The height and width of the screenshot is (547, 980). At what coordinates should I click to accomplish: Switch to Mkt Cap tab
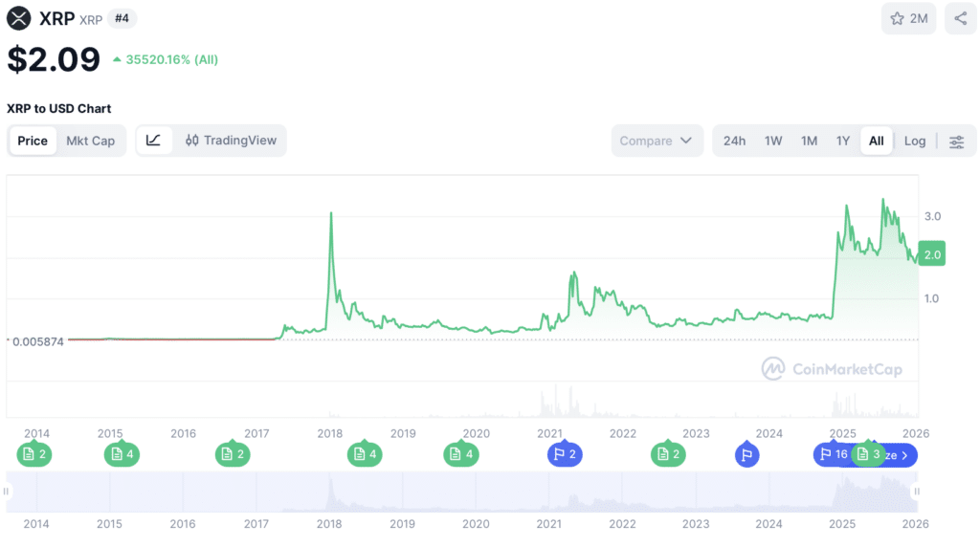tap(91, 141)
